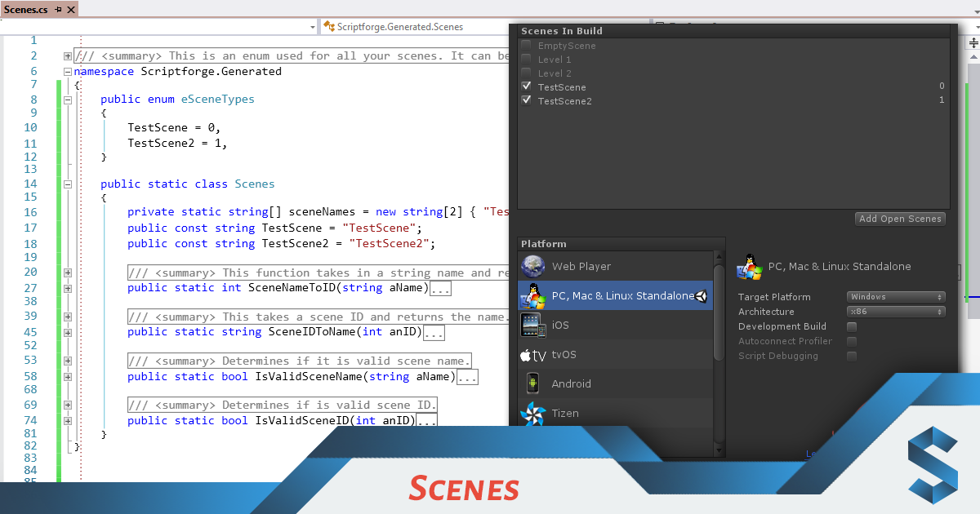The image size is (980, 514).
Task: Click the platform list scrollbar thumb
Action: [719, 312]
